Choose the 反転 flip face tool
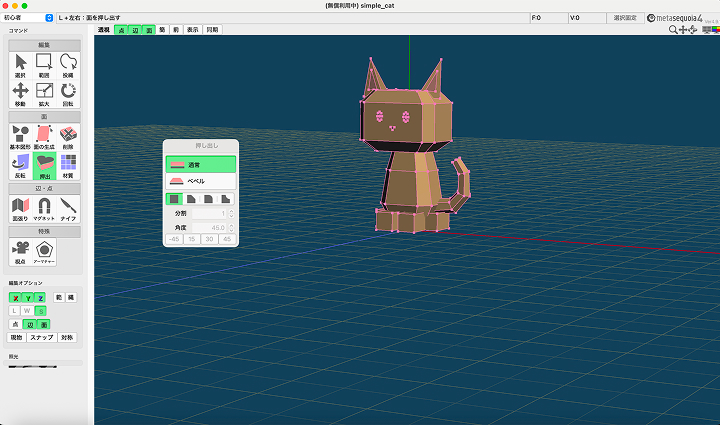Image resolution: width=720 pixels, height=425 pixels. point(20,166)
